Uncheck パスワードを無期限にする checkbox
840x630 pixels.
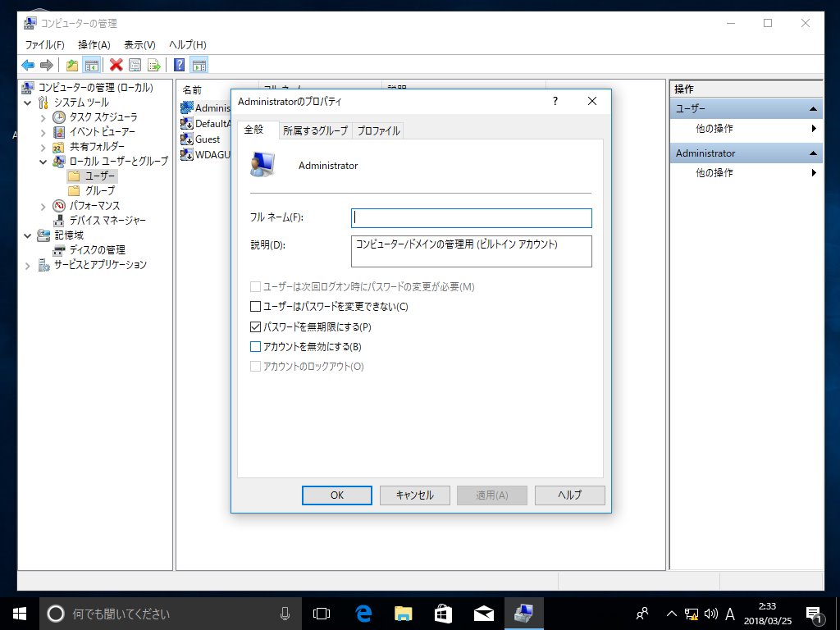255,326
